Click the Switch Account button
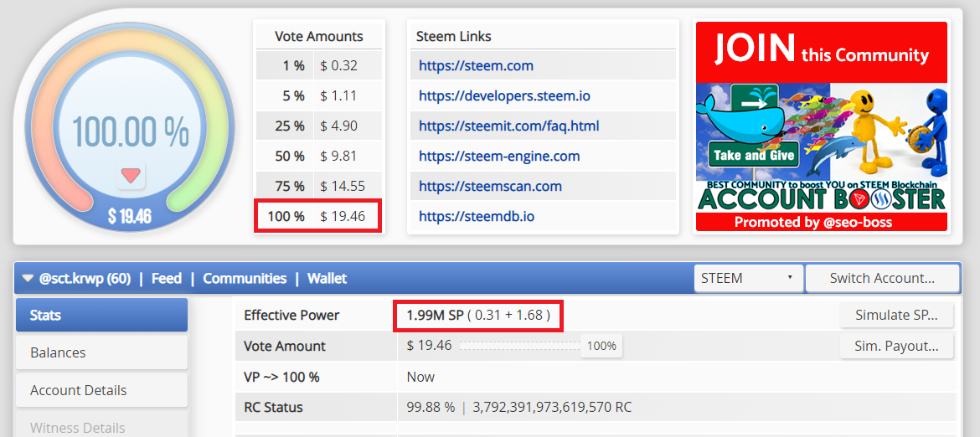Viewport: 980px width, 437px height. pos(882,279)
